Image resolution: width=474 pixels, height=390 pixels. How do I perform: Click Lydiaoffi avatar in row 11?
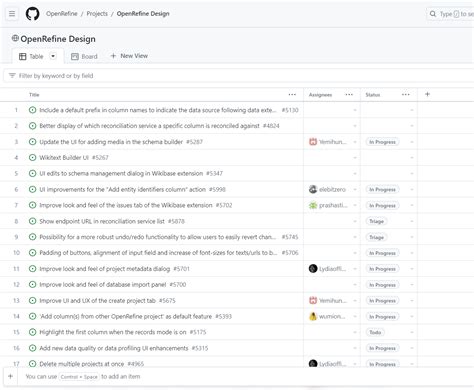[313, 269]
